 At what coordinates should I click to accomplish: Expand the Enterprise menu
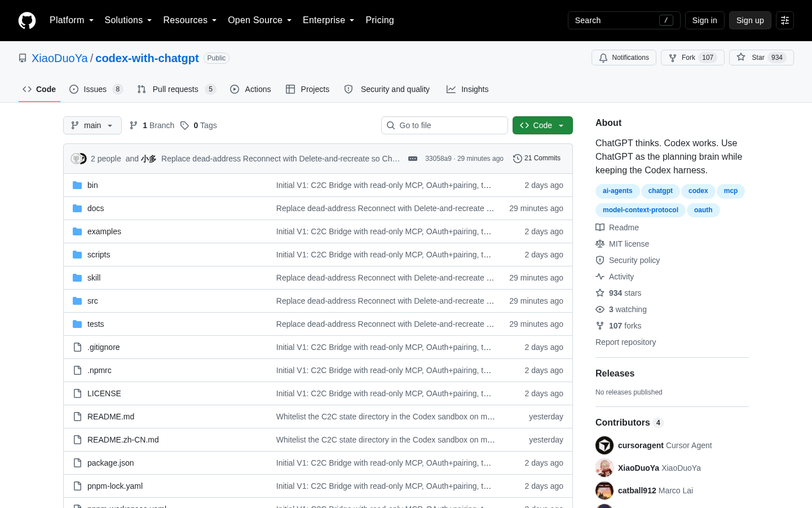[x=329, y=20]
